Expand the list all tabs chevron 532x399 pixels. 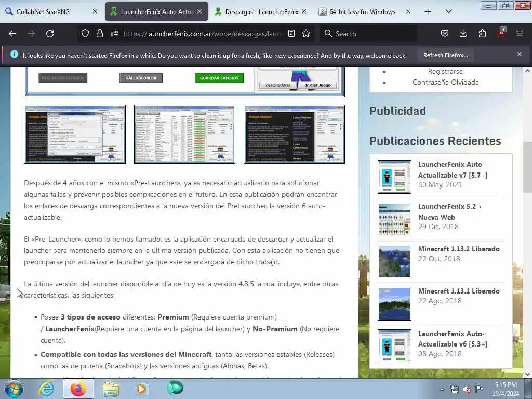[x=448, y=12]
